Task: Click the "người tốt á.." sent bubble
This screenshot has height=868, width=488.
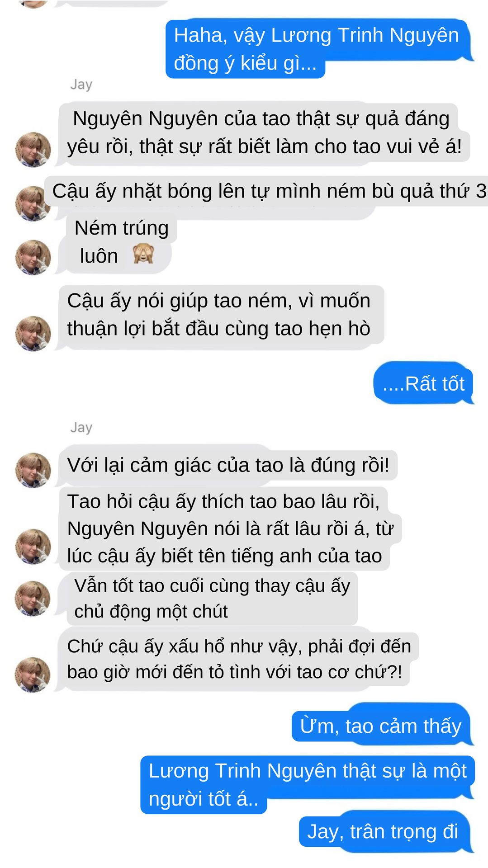Action: click(308, 785)
